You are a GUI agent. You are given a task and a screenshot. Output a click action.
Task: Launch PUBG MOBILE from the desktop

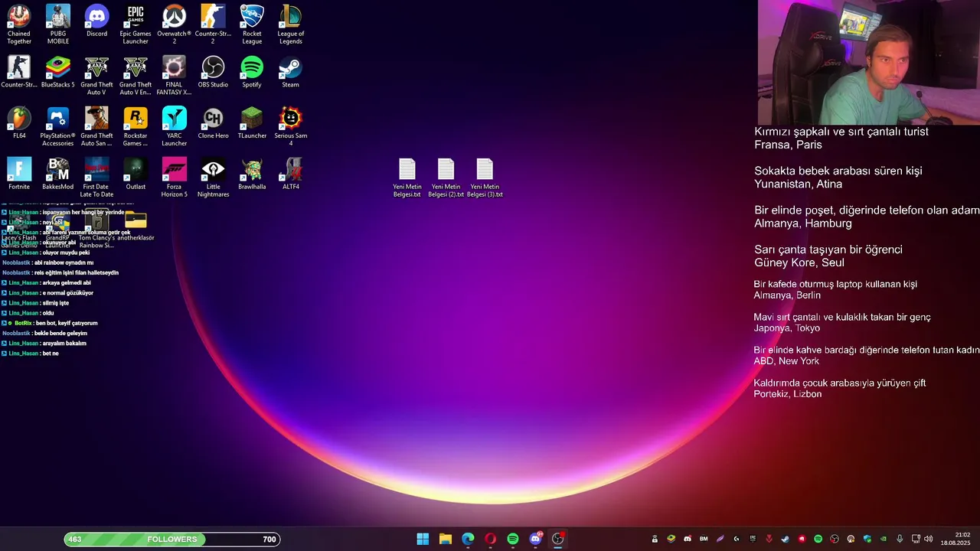click(58, 24)
